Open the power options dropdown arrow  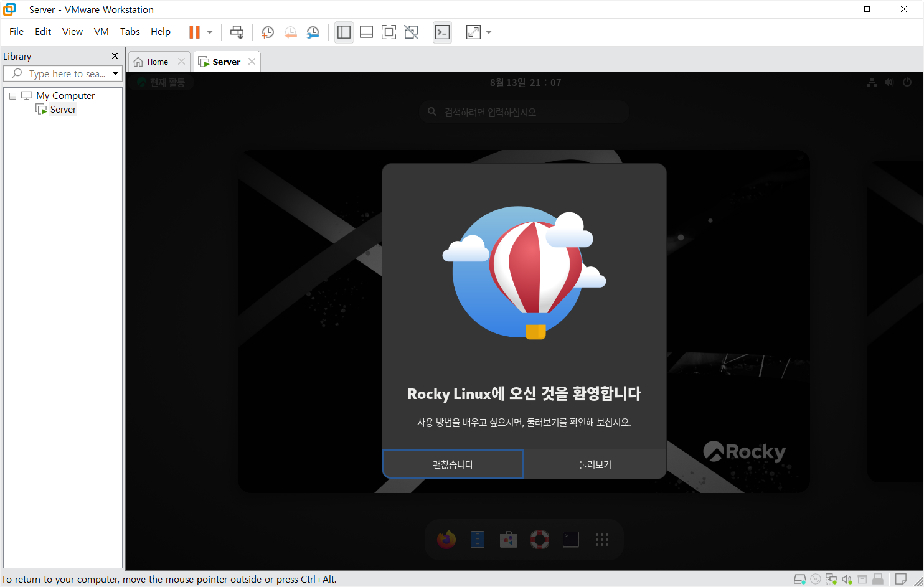pyautogui.click(x=210, y=32)
